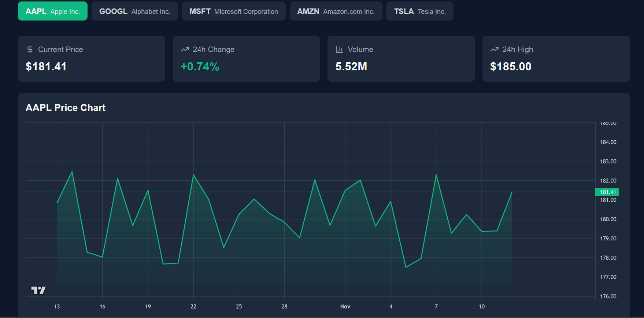Screen dimensions: 644x318
Task: Click the dollar sign icon beside Current Price
Action: point(30,49)
